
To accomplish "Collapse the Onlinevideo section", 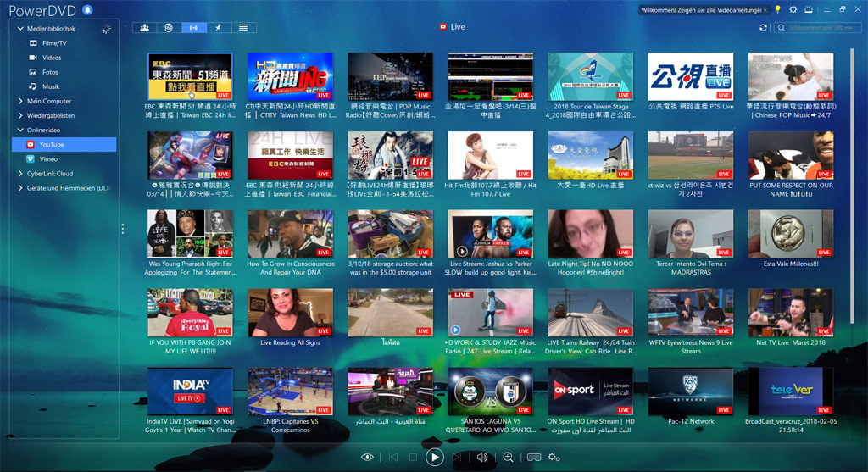I will point(20,130).
